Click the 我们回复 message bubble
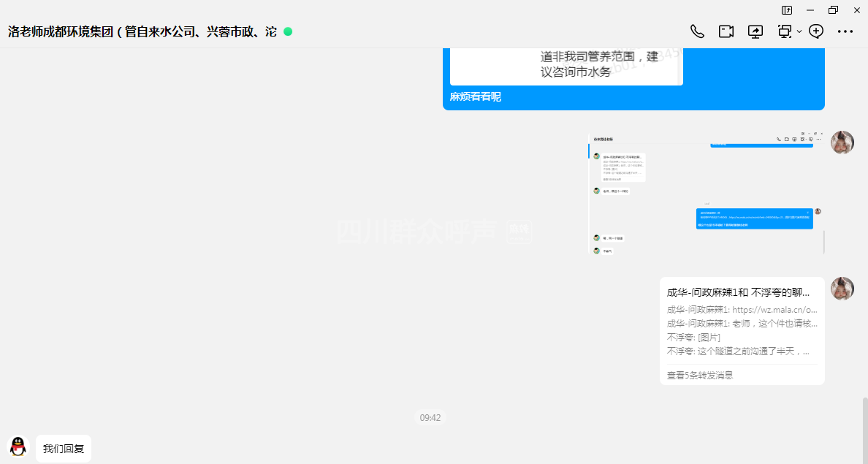This screenshot has height=464, width=868. point(64,449)
